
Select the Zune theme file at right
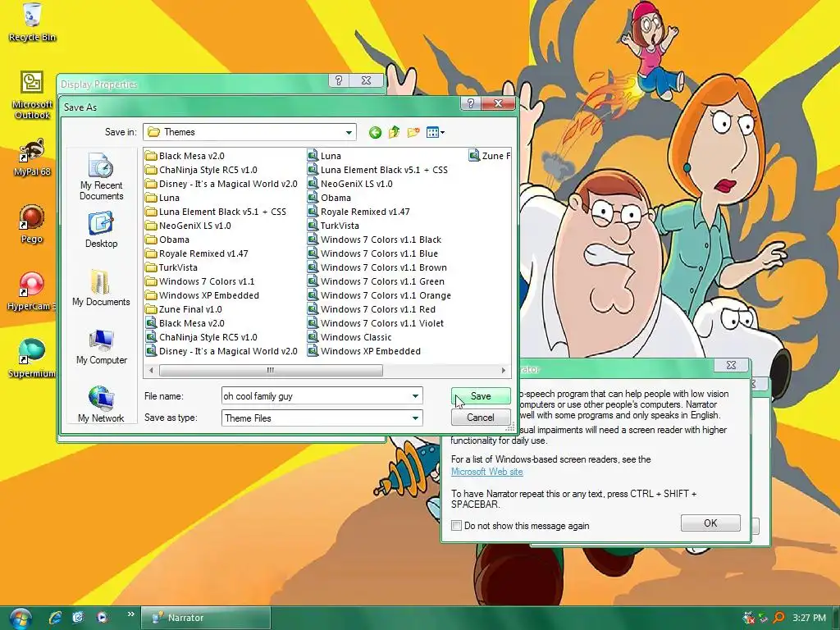click(490, 156)
